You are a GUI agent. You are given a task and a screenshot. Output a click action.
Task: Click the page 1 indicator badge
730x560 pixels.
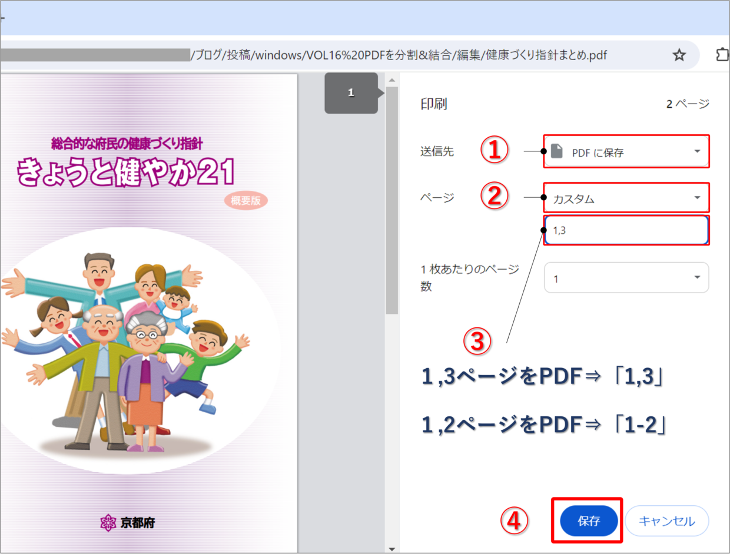click(x=351, y=93)
